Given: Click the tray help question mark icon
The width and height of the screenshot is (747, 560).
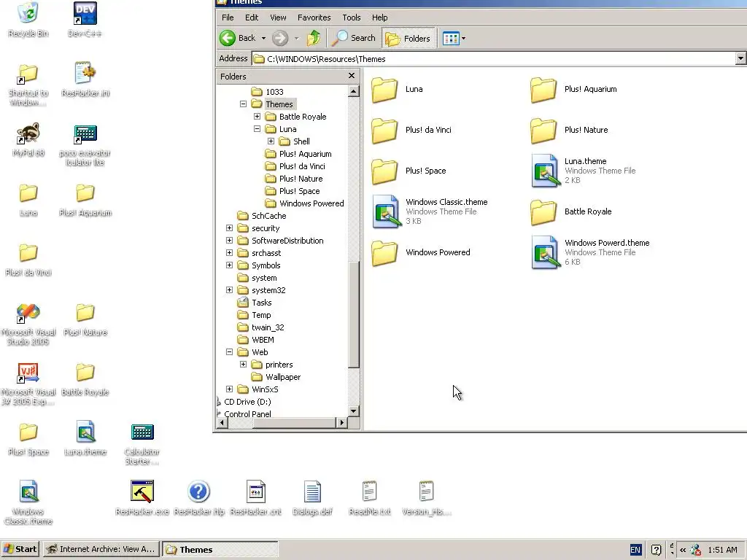Looking at the screenshot, I should (656, 550).
